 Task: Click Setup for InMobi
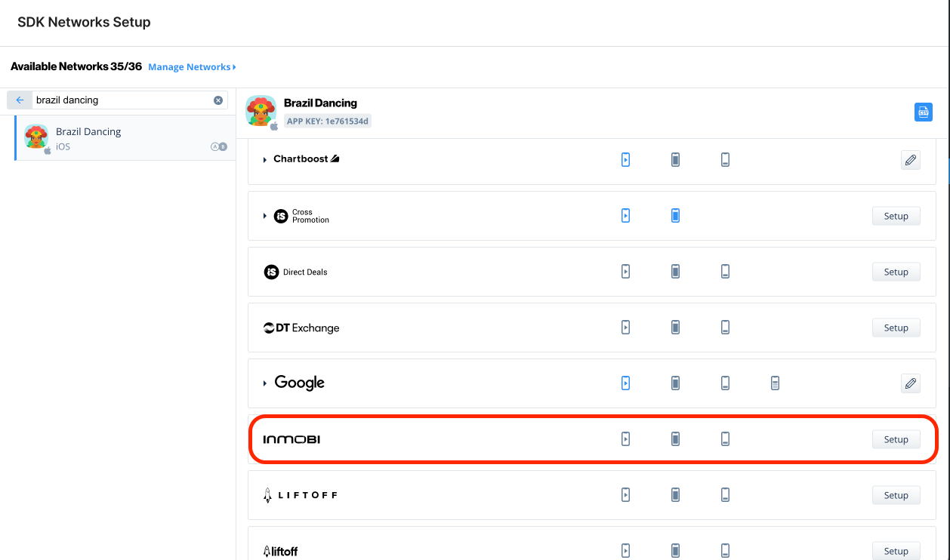coord(896,439)
